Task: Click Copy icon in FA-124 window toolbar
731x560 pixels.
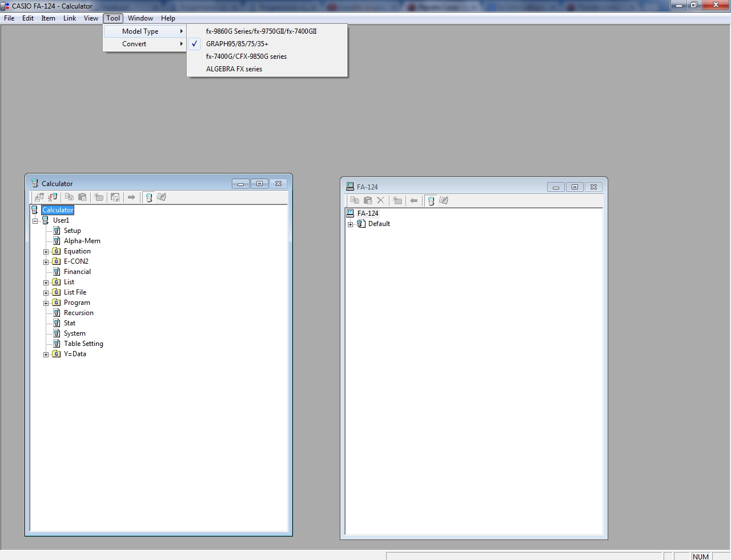Action: coord(355,200)
